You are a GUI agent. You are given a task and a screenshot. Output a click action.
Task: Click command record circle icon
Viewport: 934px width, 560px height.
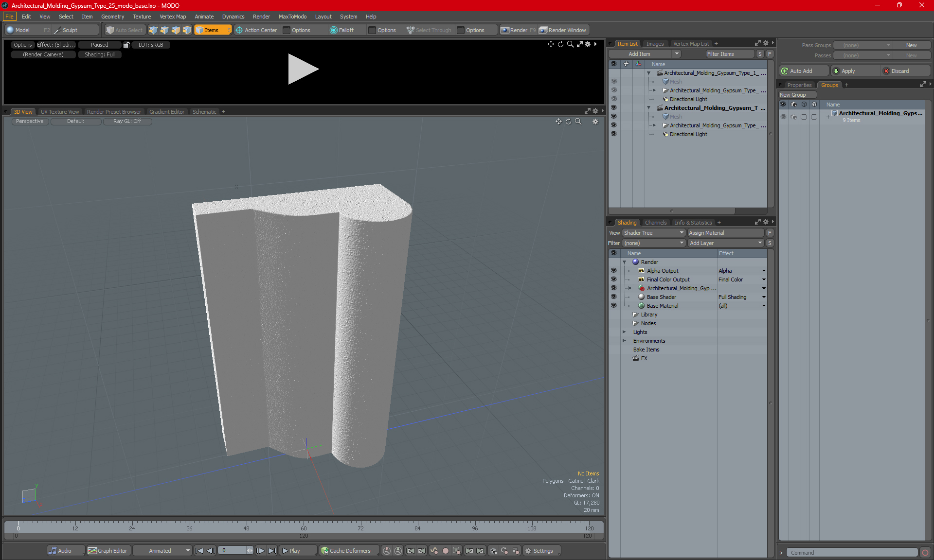pyautogui.click(x=925, y=553)
